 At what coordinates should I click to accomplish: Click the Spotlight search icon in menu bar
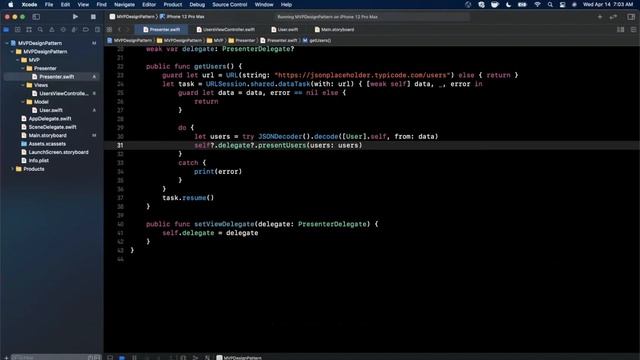pos(550,4)
